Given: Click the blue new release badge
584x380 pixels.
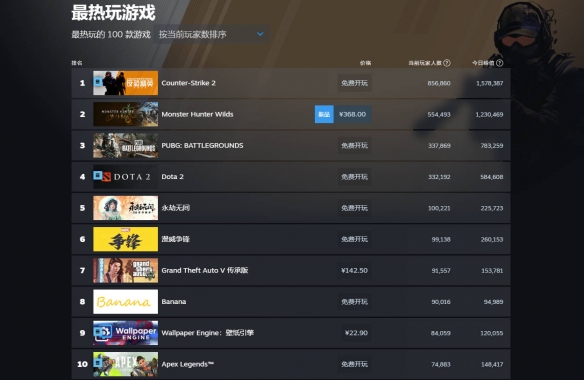Looking at the screenshot, I should click(x=324, y=114).
